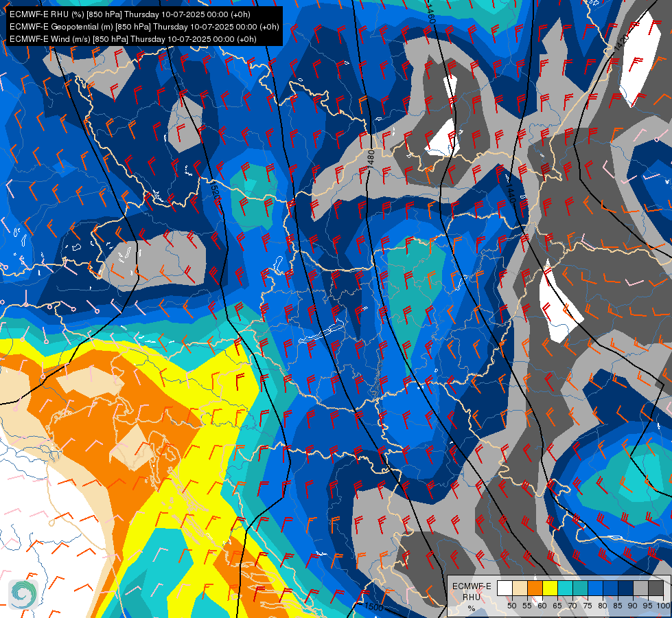Select the beige 50-55% legend swatch
The height and width of the screenshot is (618, 672).
point(520,588)
